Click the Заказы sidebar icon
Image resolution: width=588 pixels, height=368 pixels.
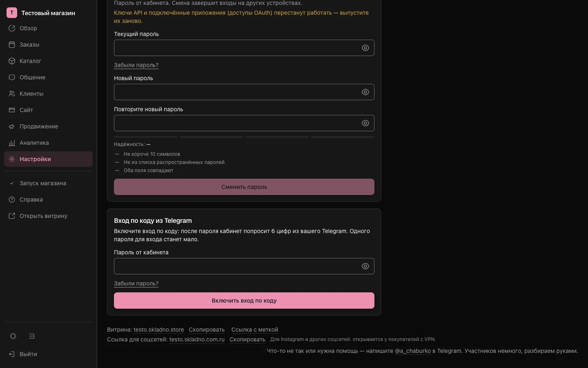pyautogui.click(x=12, y=45)
